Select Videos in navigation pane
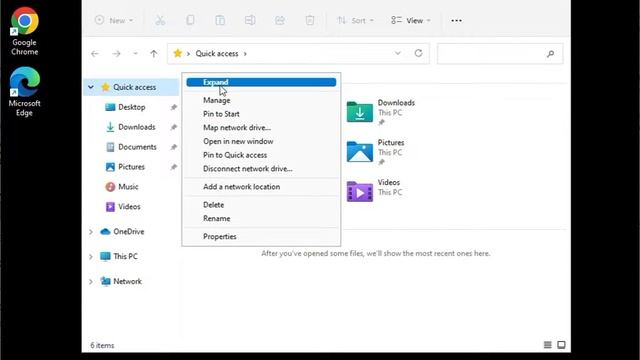Screen dimensions: 640x360 (129, 207)
